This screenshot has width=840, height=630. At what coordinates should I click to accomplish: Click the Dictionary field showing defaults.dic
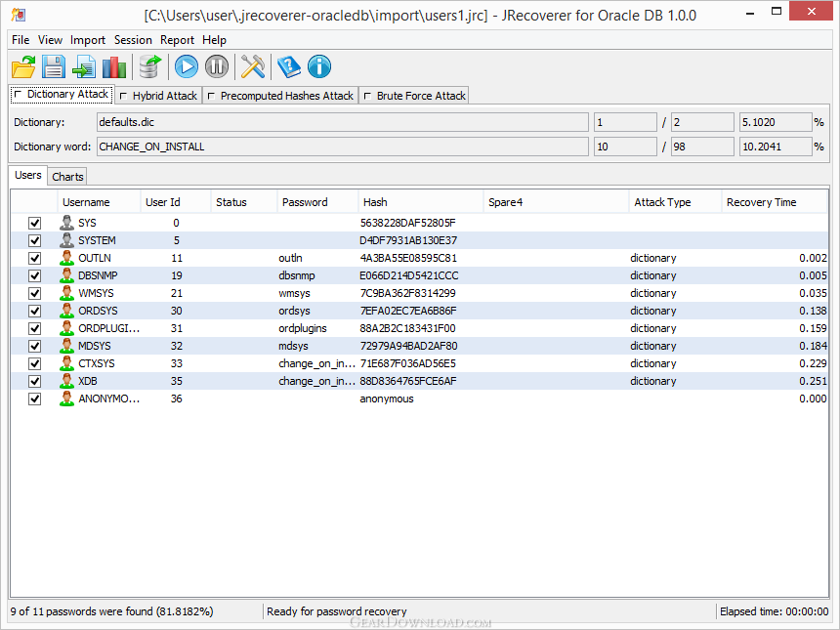pos(342,122)
